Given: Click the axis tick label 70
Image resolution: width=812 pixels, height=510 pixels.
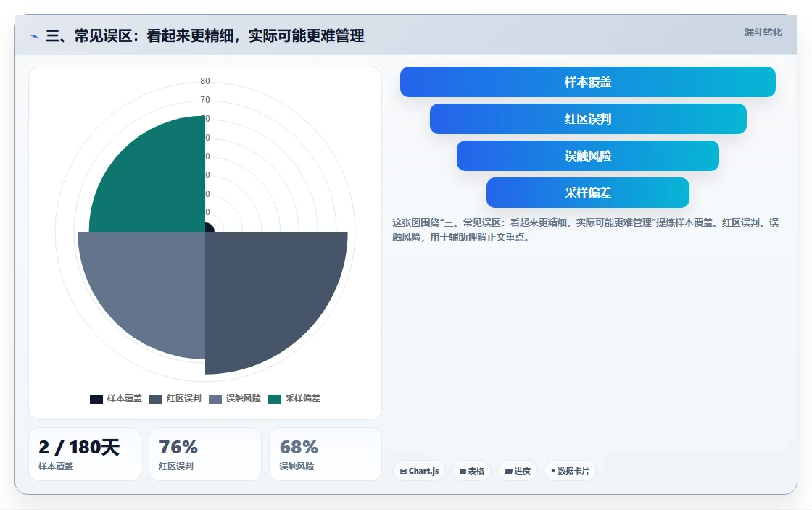Looking at the screenshot, I should click(x=205, y=100).
